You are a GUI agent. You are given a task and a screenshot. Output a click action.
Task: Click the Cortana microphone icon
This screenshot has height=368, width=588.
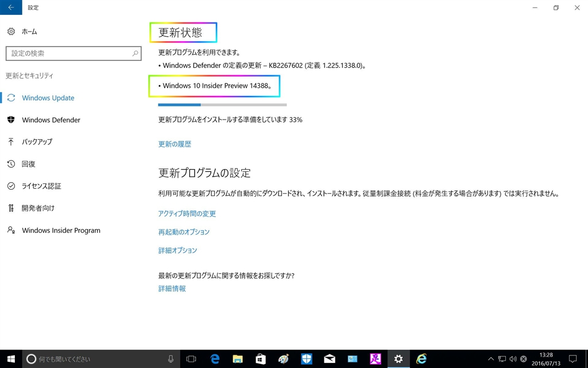(171, 359)
